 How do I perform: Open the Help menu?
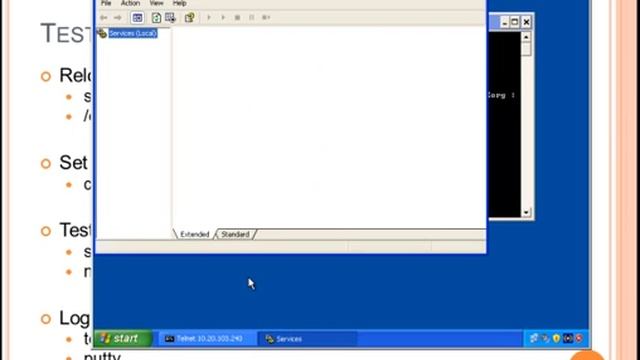pos(180,3)
